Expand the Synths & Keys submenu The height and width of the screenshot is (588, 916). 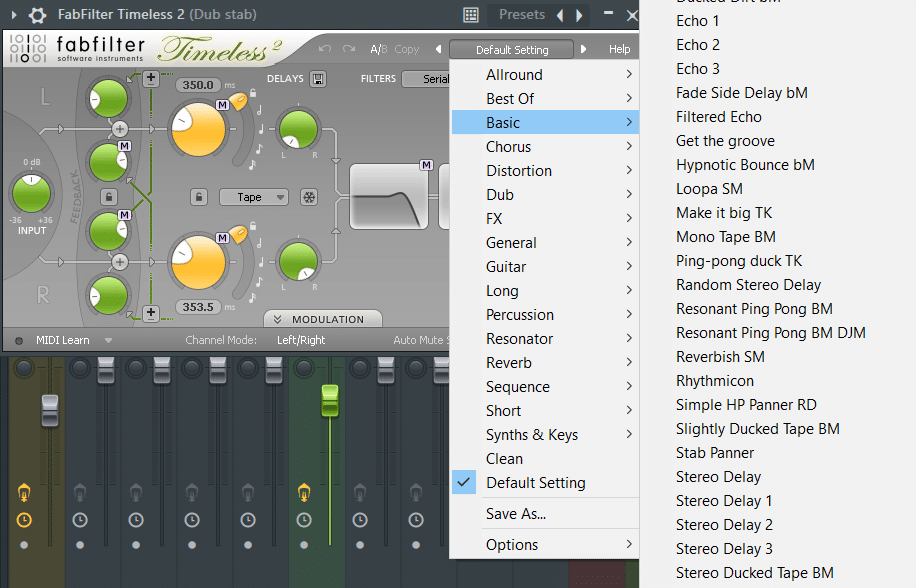544,434
